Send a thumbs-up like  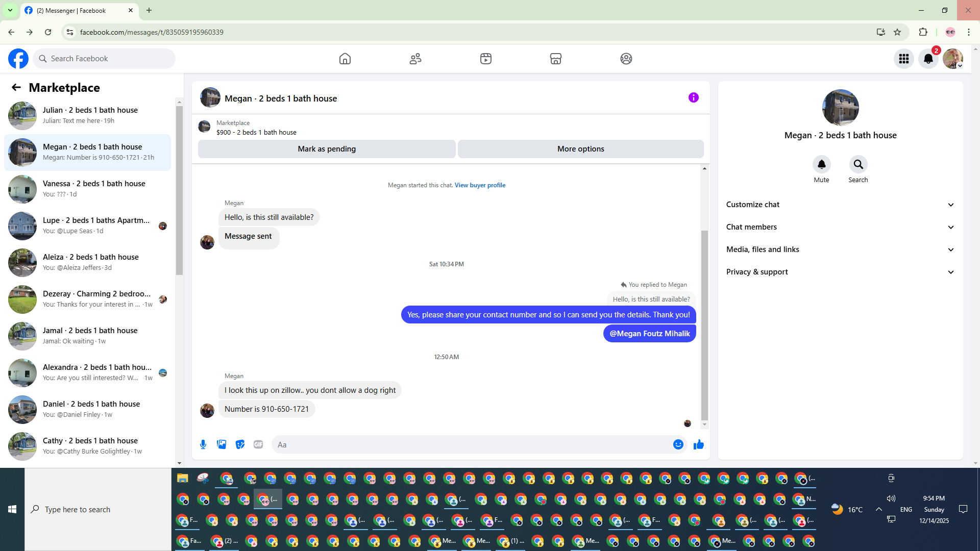point(698,444)
